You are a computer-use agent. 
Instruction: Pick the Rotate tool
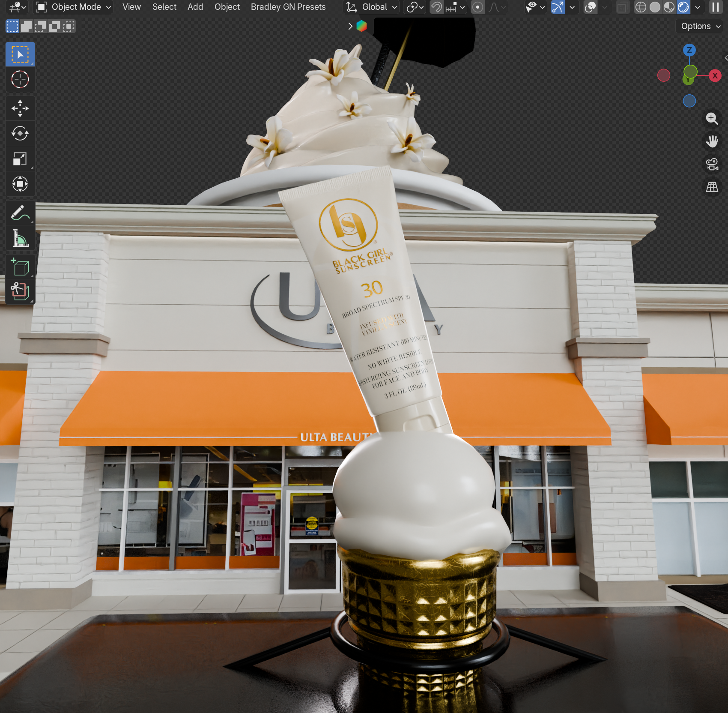click(20, 134)
